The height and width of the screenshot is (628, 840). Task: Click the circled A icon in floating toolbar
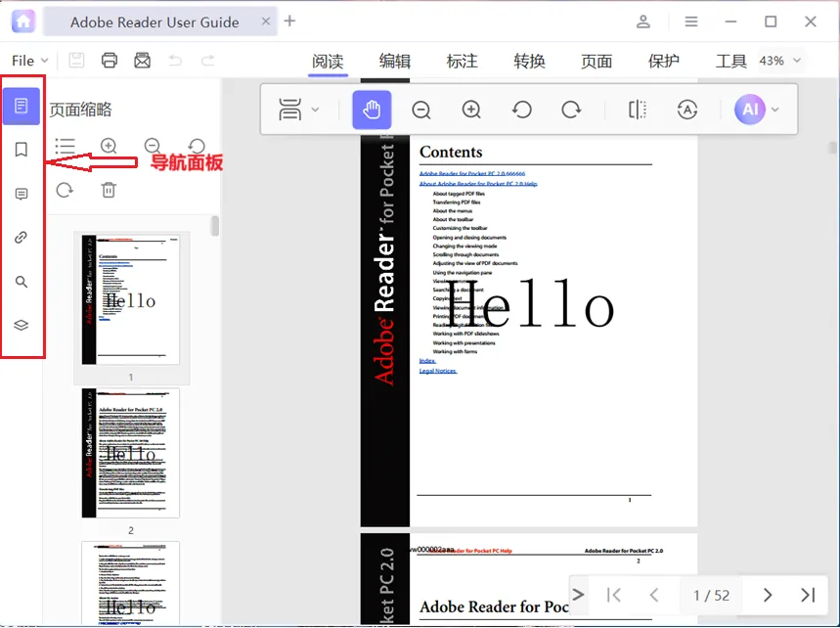click(687, 110)
